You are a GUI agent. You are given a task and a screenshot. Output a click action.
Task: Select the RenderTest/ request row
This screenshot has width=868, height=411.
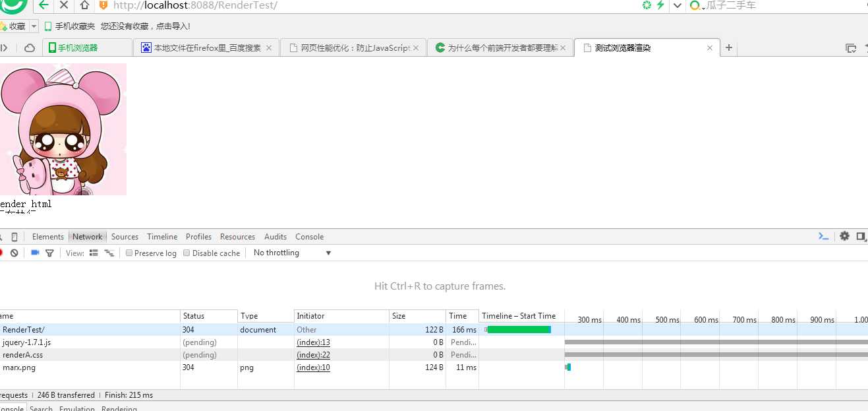[x=434, y=329]
